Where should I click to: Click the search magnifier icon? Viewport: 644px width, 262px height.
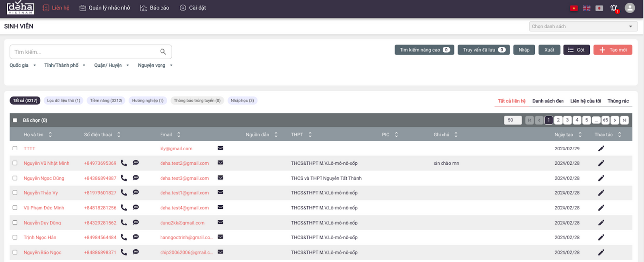(163, 52)
